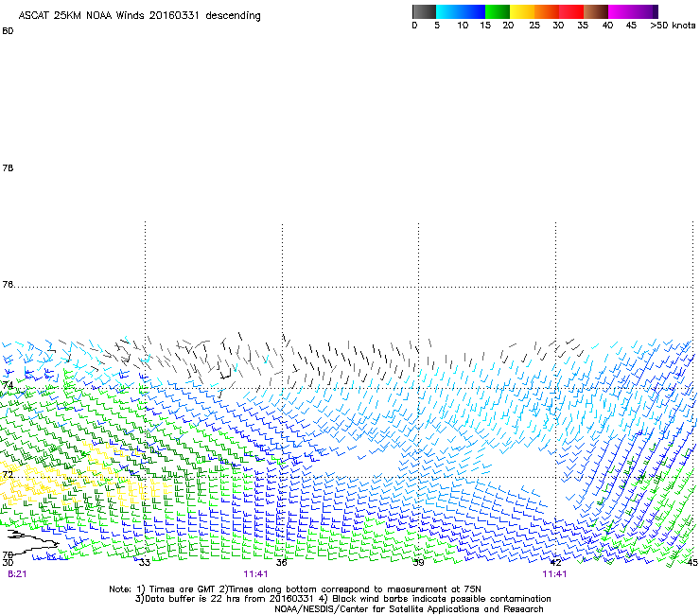Viewport: 700px width, 615px height.
Task: Click the 15 label under the color legend
Action: 485,26
